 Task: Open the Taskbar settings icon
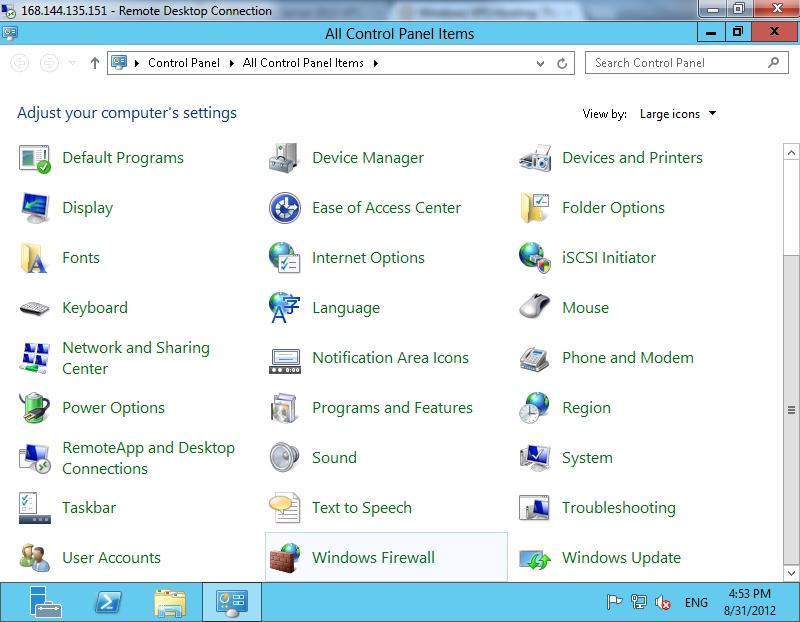(35, 508)
